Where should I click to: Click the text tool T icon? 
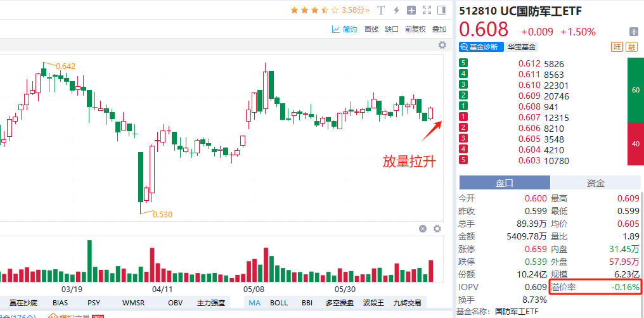tap(381, 10)
